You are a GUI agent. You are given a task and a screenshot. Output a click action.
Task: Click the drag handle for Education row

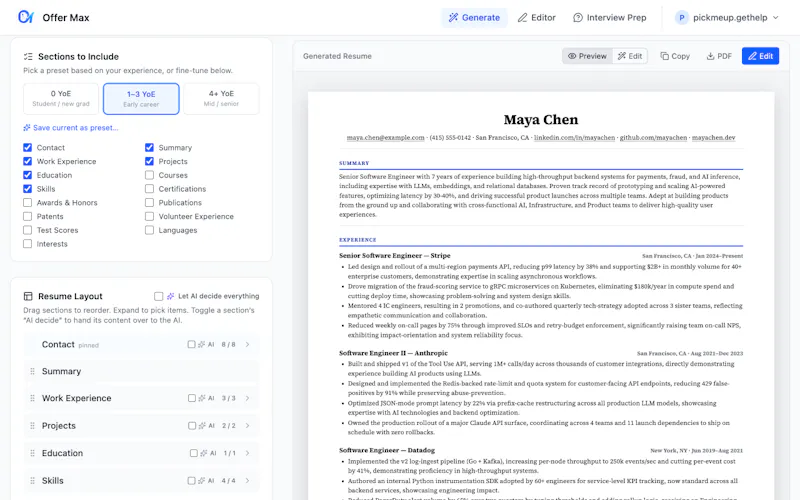click(x=32, y=453)
